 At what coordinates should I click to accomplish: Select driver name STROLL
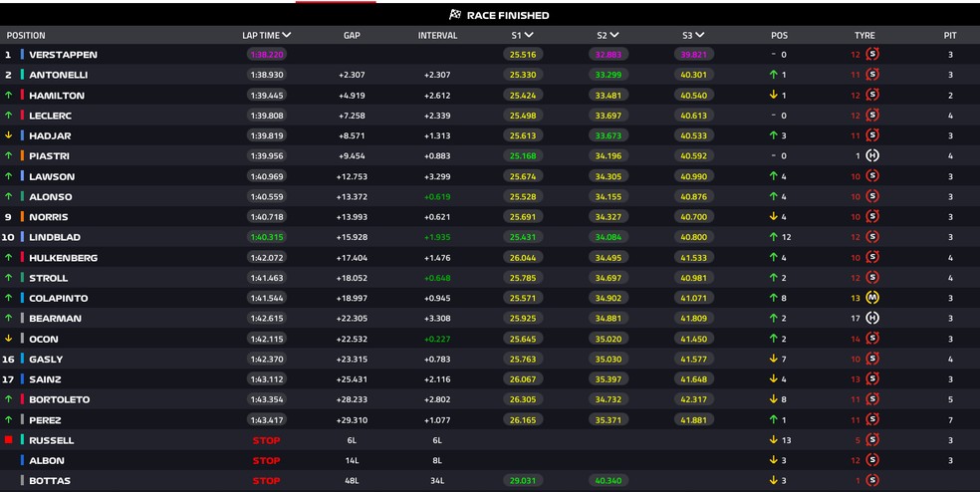(x=48, y=278)
